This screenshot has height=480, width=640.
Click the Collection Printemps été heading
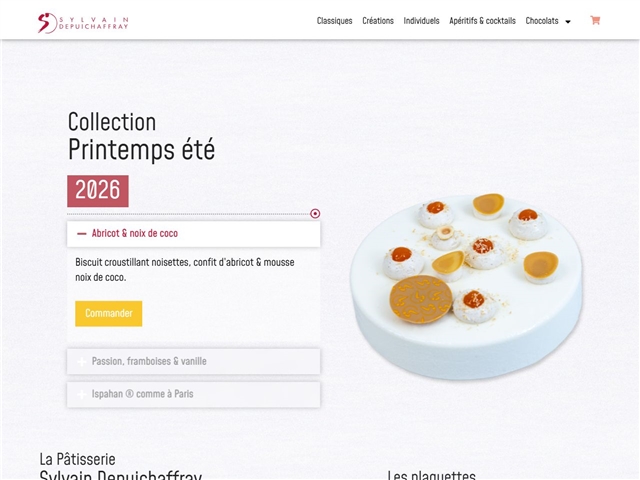[141, 136]
